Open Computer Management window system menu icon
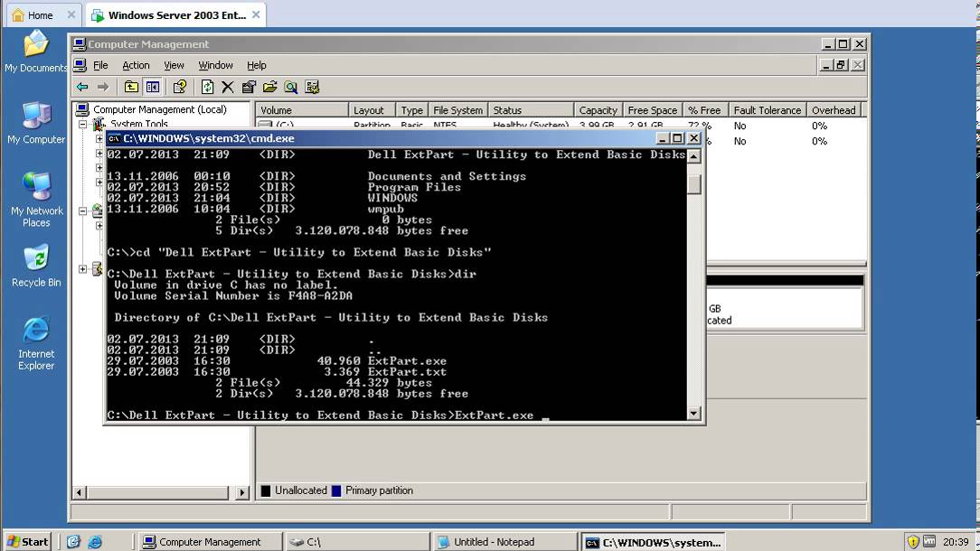Viewport: 980px width, 551px height. pos(80,44)
